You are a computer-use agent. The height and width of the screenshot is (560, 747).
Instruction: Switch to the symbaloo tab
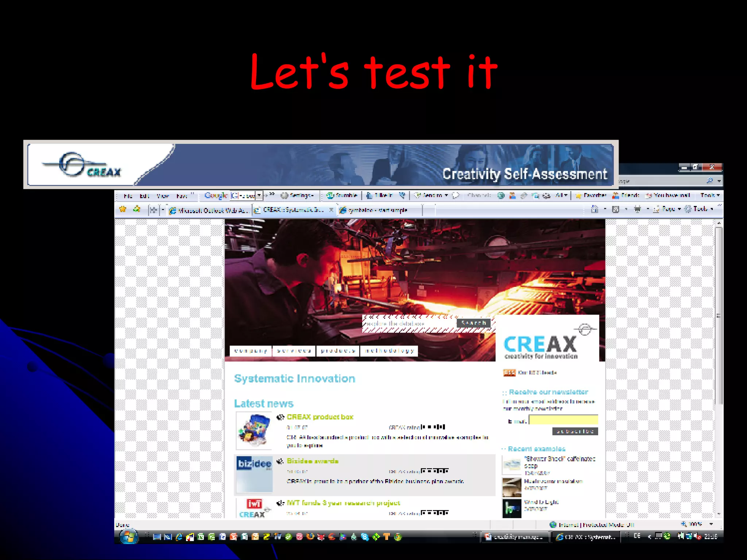(x=380, y=210)
